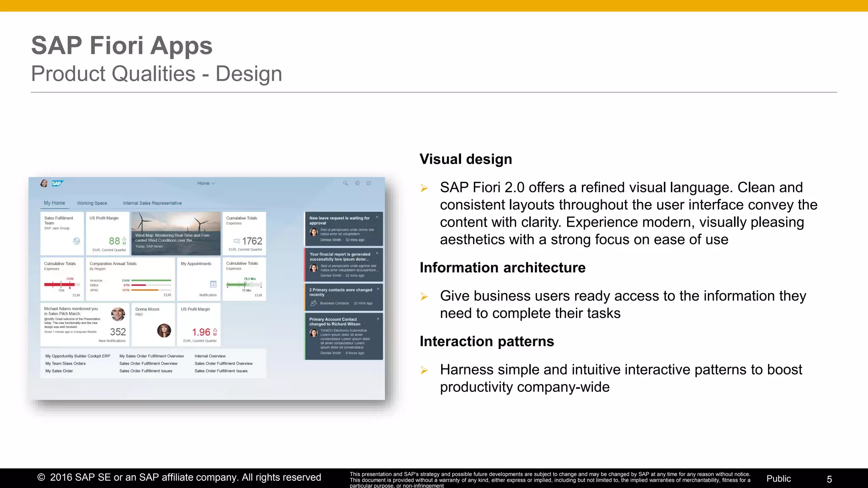Screen dimensions: 868x488
Task: Open Comparative Annual Totals tile
Action: [x=131, y=279]
